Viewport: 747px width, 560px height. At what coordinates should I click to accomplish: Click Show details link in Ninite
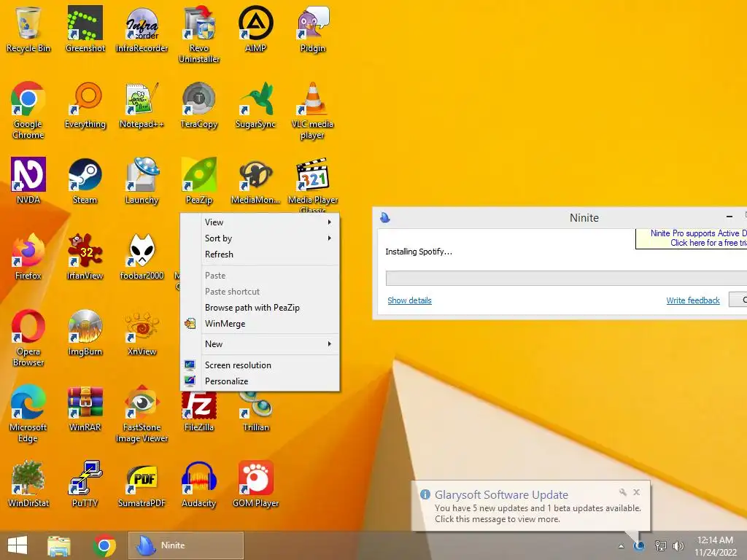click(409, 300)
